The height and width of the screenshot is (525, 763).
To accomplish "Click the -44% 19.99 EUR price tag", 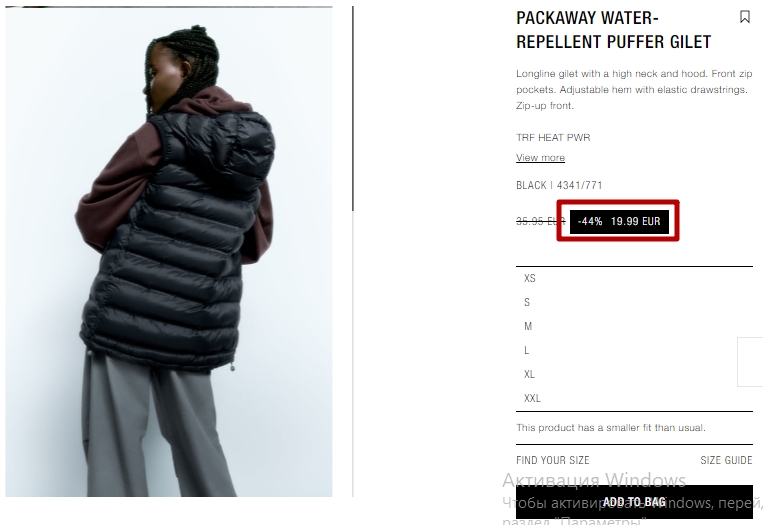I will [619, 221].
